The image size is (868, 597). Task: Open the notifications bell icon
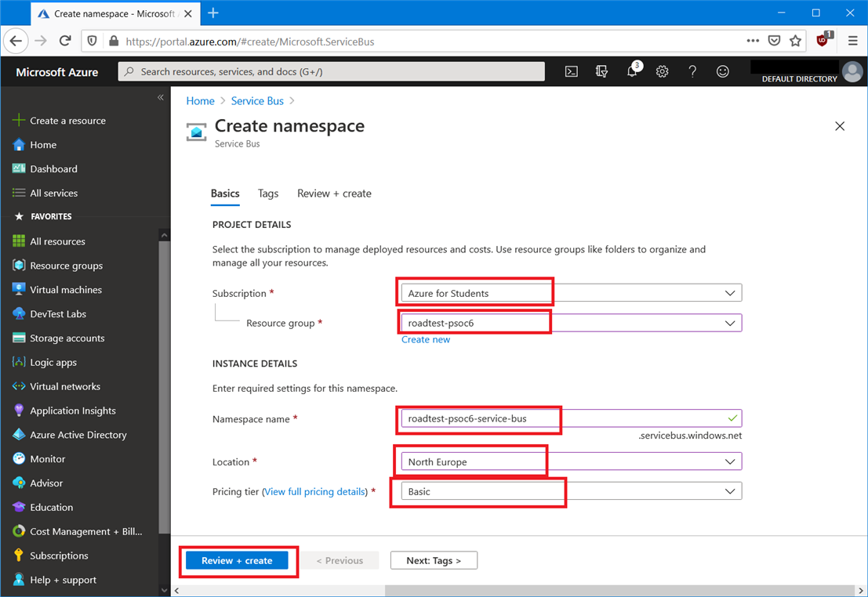(x=632, y=71)
